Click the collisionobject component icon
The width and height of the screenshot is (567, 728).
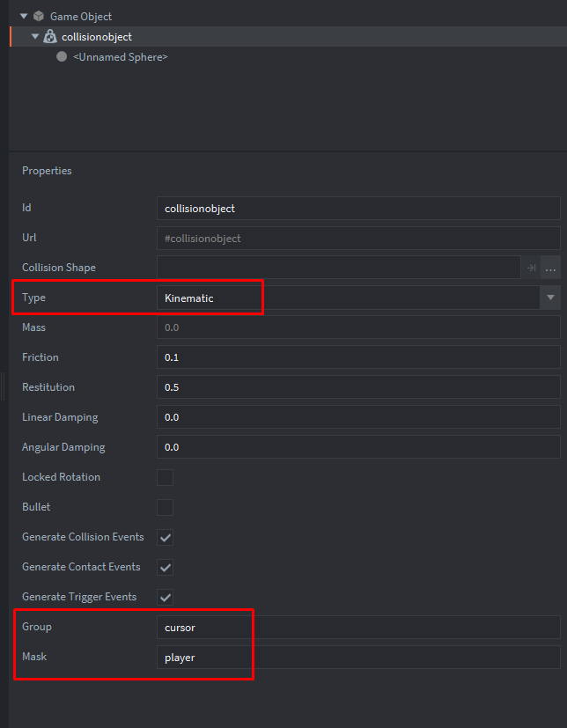click(x=50, y=36)
